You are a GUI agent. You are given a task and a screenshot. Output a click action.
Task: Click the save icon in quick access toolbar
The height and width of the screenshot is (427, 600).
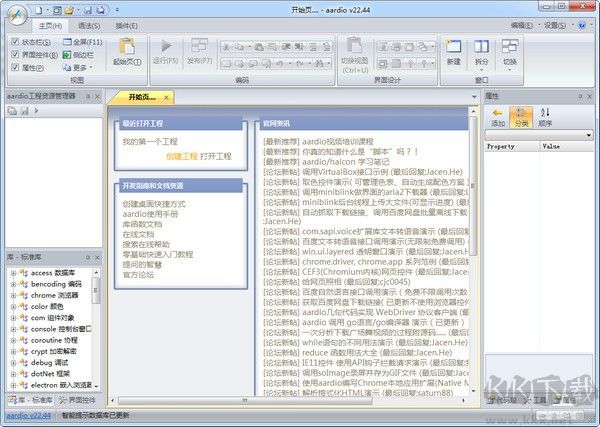(88, 10)
